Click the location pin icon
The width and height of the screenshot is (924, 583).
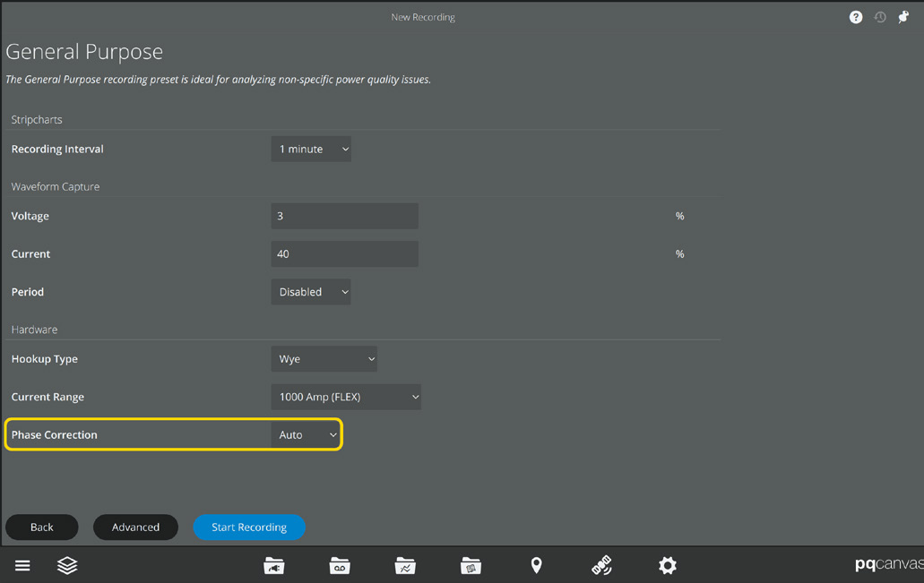(x=536, y=565)
